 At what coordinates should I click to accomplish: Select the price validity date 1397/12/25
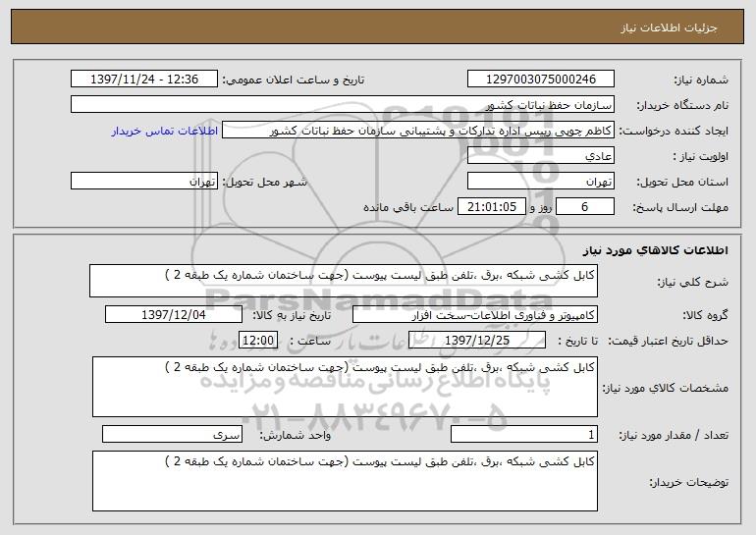point(477,341)
